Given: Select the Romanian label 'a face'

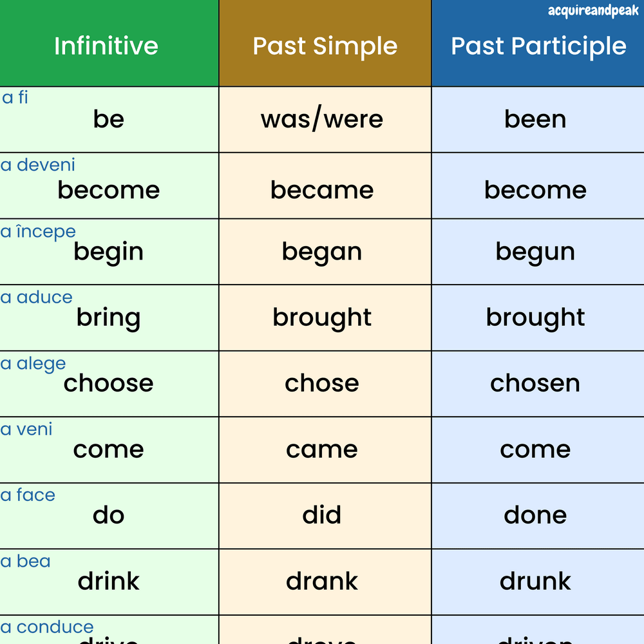Looking at the screenshot, I should pyautogui.click(x=28, y=495).
